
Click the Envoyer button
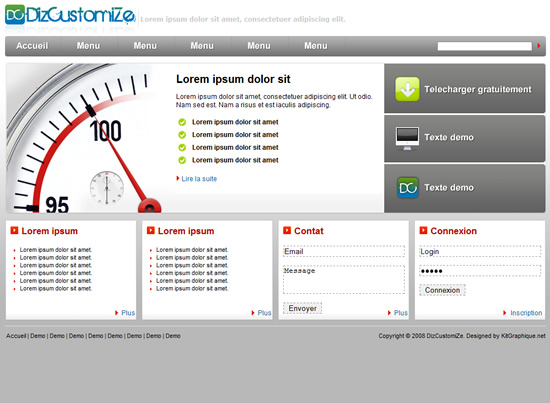(302, 308)
